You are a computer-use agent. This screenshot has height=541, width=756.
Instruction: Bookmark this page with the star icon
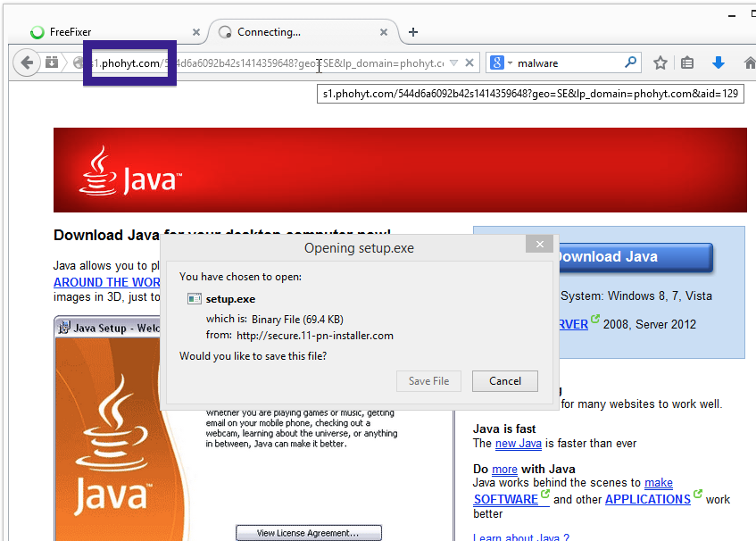point(660,62)
